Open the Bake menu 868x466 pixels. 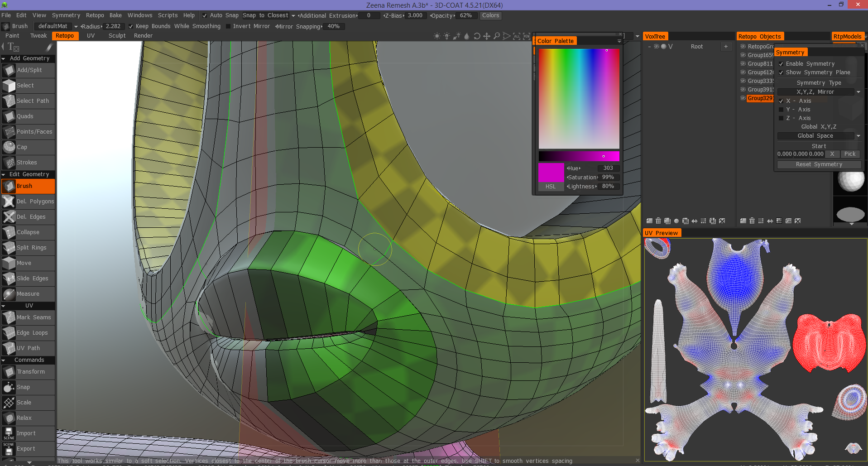pyautogui.click(x=115, y=15)
